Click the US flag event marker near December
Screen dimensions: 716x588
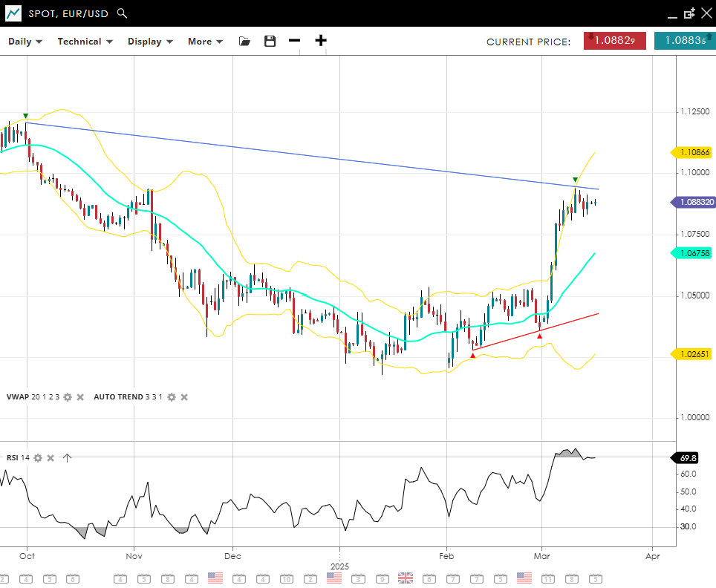click(x=215, y=578)
